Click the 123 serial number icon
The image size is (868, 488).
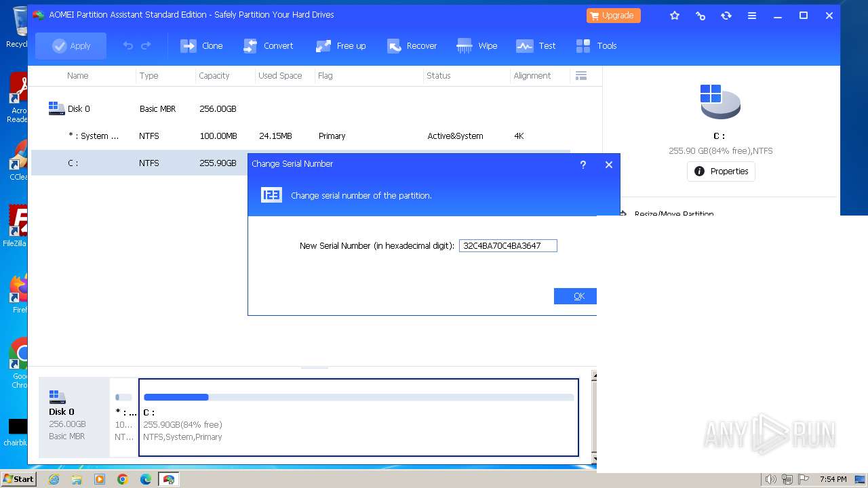click(271, 195)
